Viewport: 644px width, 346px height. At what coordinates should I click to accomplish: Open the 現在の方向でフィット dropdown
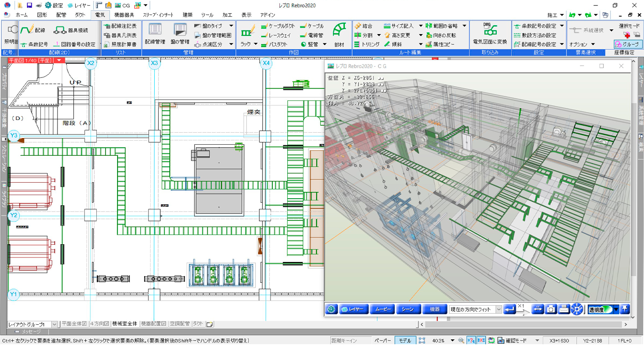(499, 309)
